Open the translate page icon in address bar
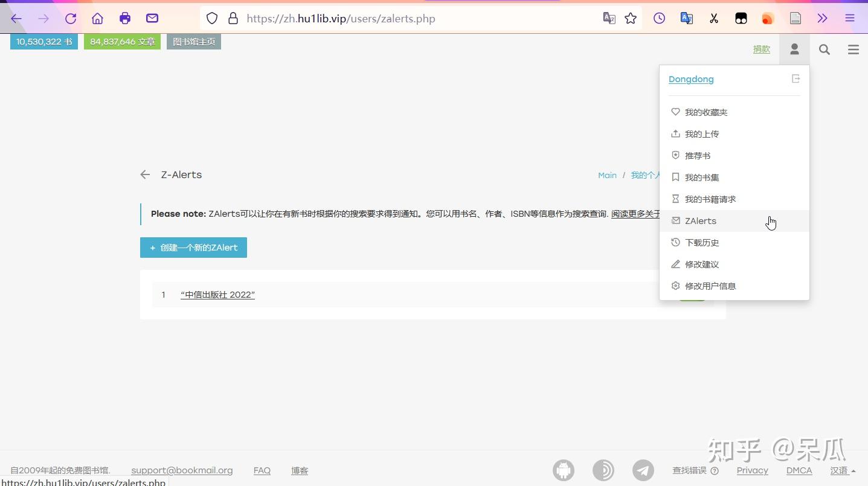Image resolution: width=868 pixels, height=486 pixels. click(608, 18)
